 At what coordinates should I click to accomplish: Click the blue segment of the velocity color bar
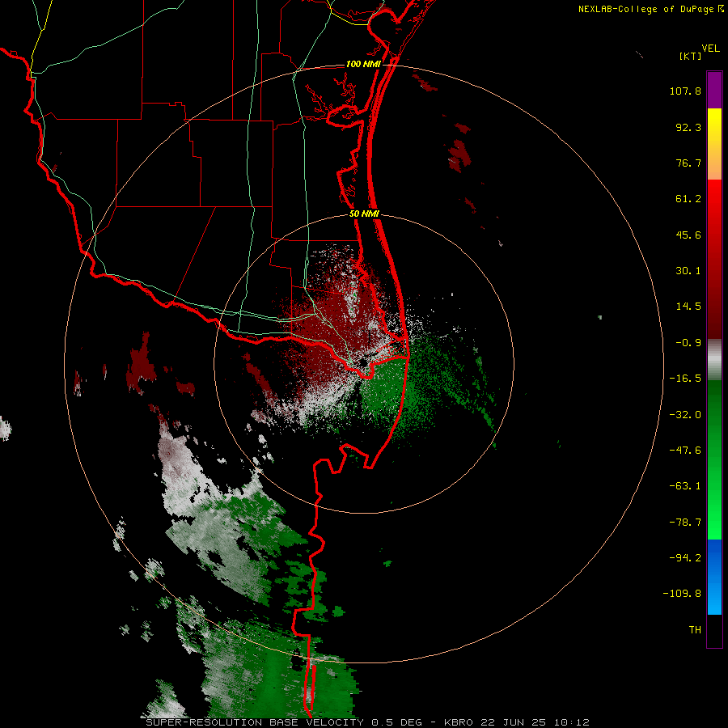pyautogui.click(x=714, y=577)
